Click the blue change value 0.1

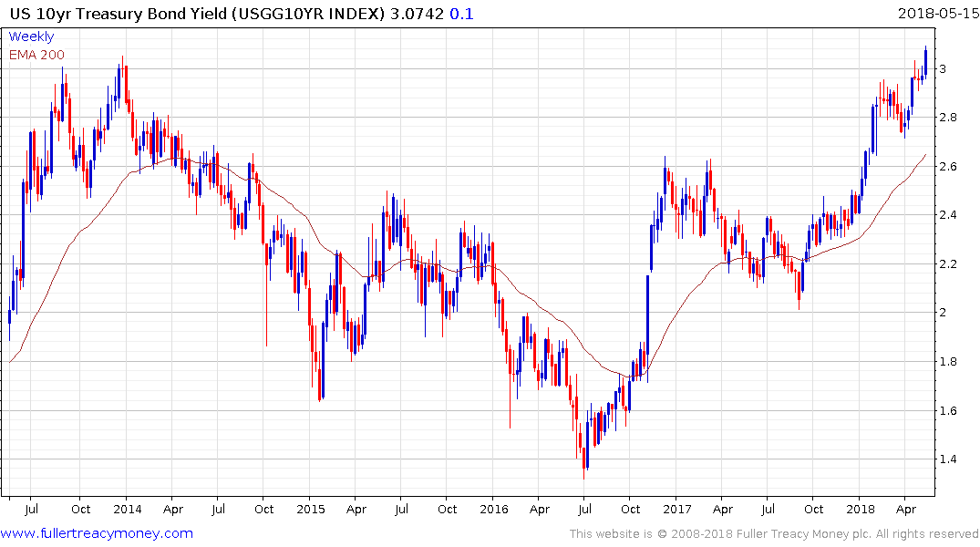[x=461, y=14]
